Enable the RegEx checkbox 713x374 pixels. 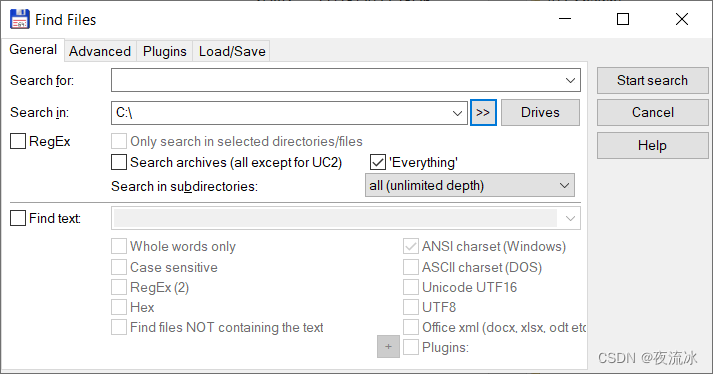pos(18,141)
